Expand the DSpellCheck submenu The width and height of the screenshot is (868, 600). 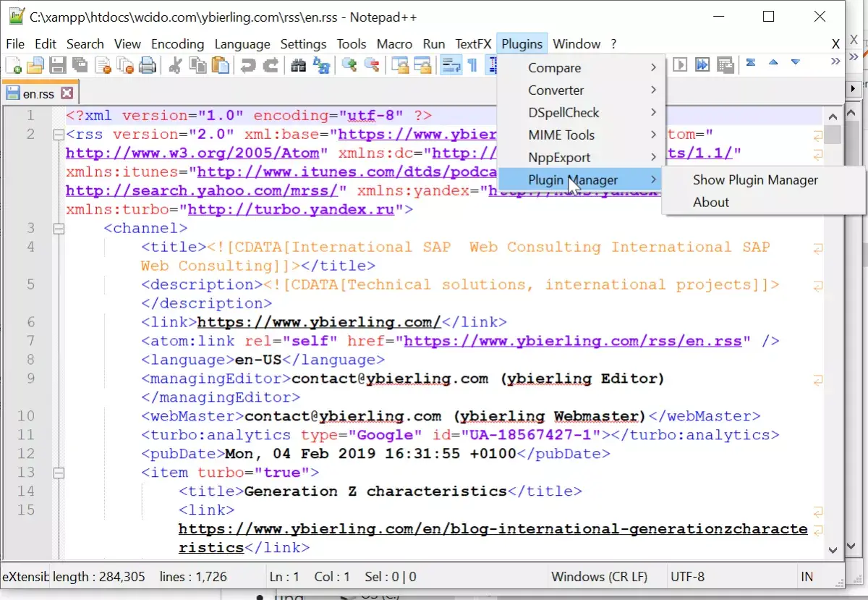click(x=582, y=113)
